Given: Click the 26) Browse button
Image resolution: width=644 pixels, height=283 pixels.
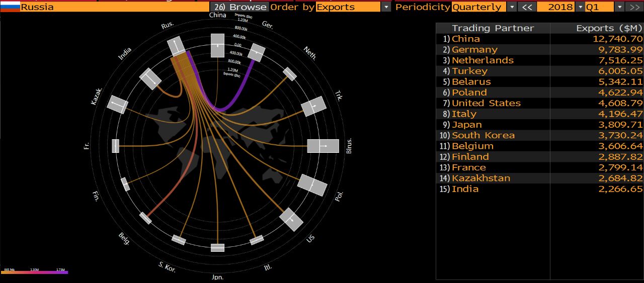Looking at the screenshot, I should (239, 7).
